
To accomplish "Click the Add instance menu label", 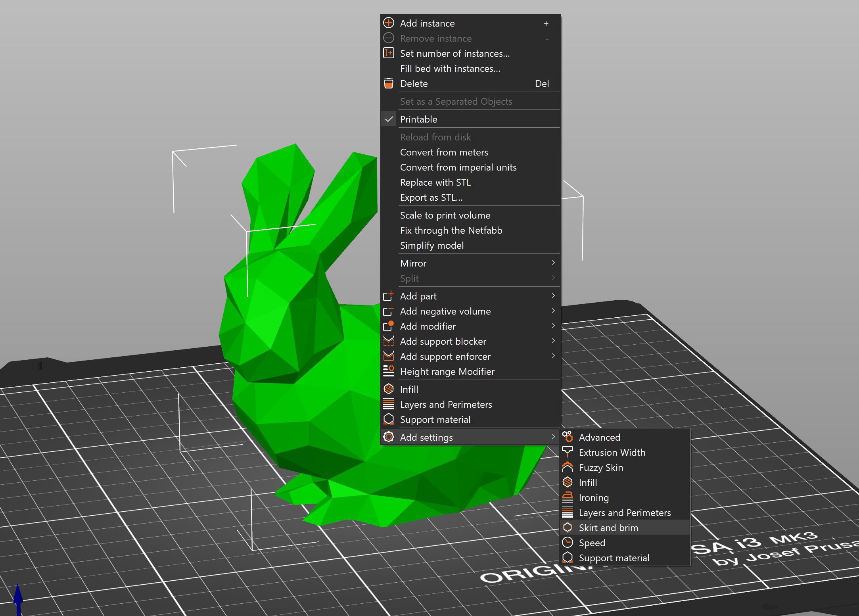I will (427, 23).
